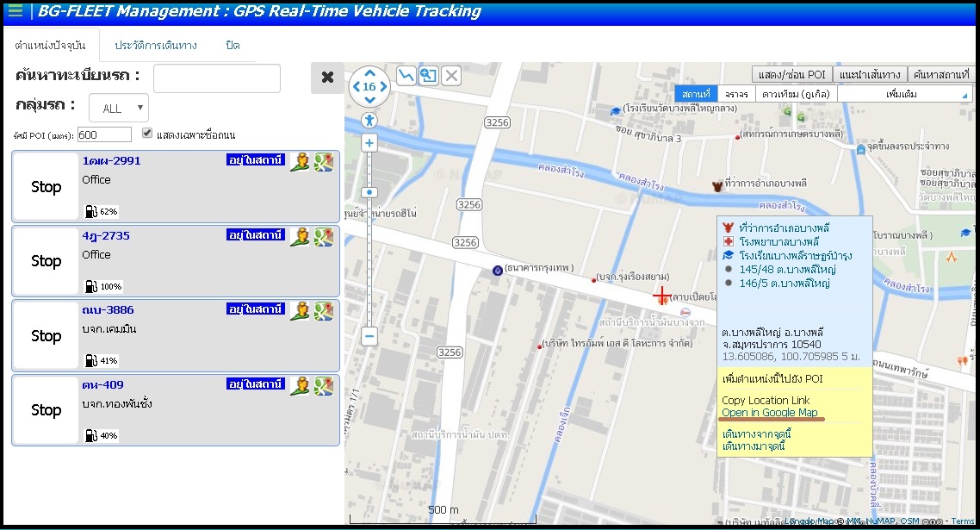Zoom in with the plus button
Image resolution: width=980 pixels, height=530 pixels.
(x=369, y=143)
